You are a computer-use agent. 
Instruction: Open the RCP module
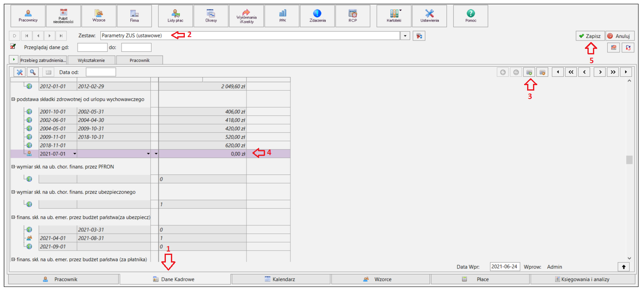click(x=353, y=16)
